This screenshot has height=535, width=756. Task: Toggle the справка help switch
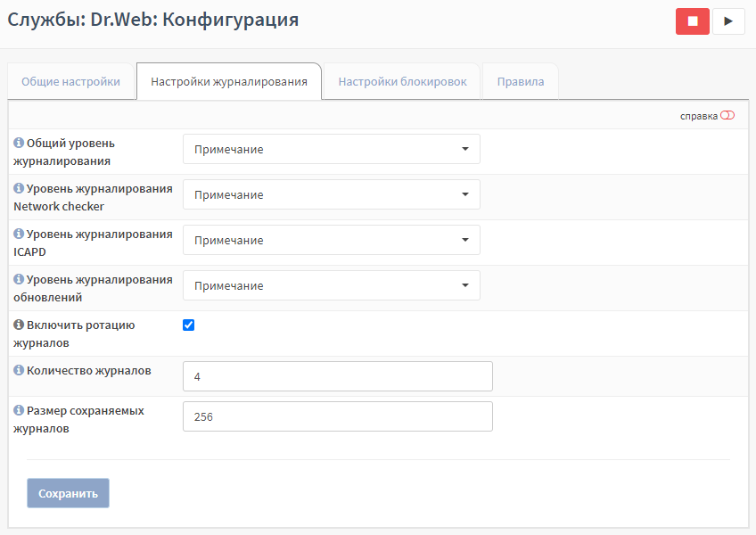pyautogui.click(x=727, y=115)
